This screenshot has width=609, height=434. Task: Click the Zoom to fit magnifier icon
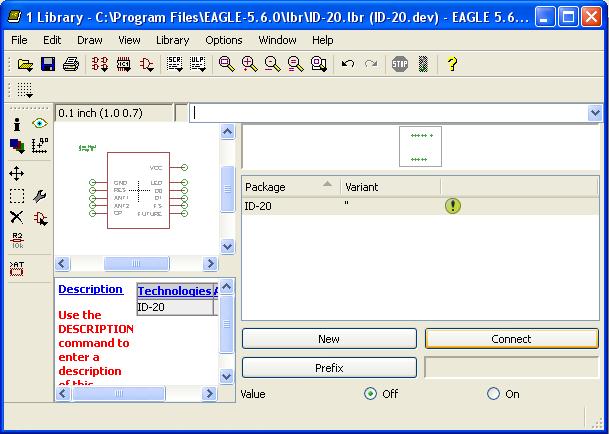[226, 64]
